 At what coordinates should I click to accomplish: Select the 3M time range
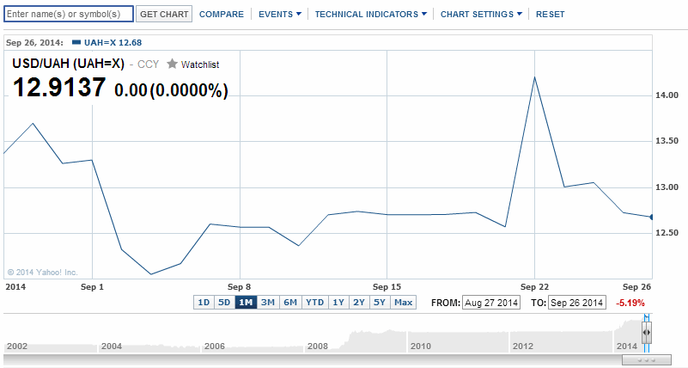268,302
